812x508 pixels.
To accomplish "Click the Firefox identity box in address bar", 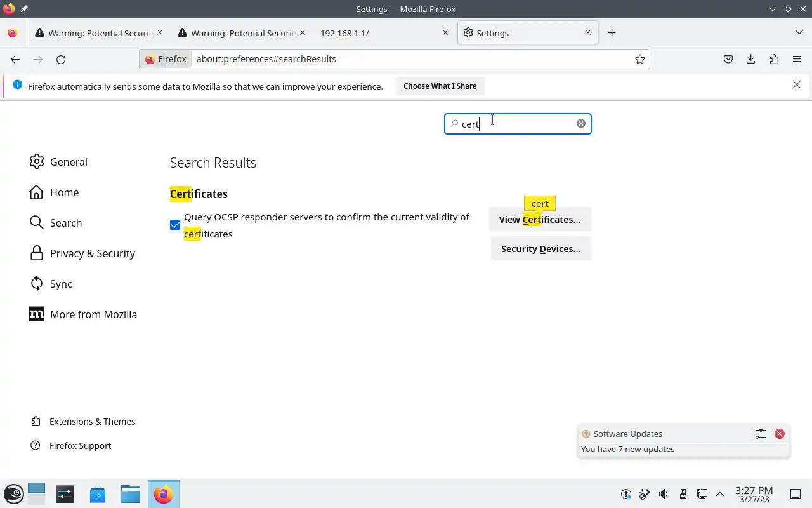I will coord(166,59).
